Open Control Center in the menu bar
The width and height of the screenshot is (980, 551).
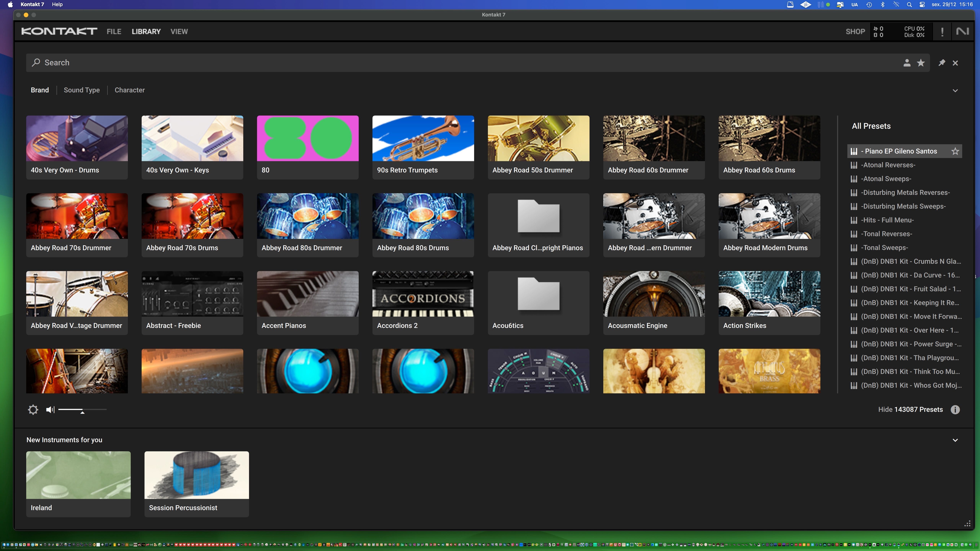pos(922,5)
